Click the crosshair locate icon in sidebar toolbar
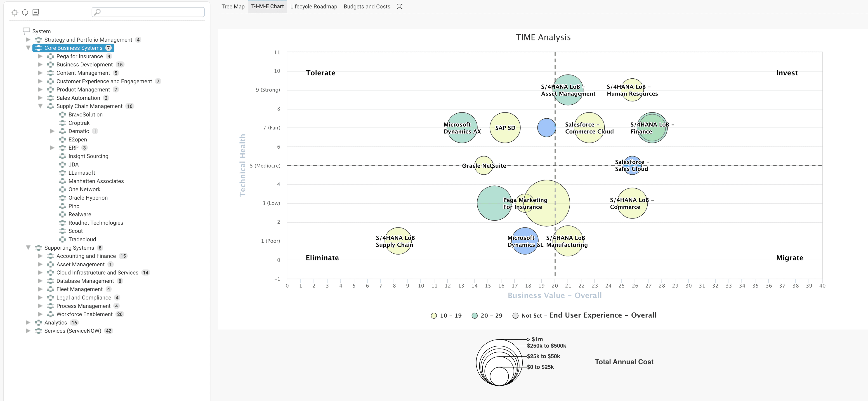Image resolution: width=868 pixels, height=401 pixels. click(x=15, y=13)
